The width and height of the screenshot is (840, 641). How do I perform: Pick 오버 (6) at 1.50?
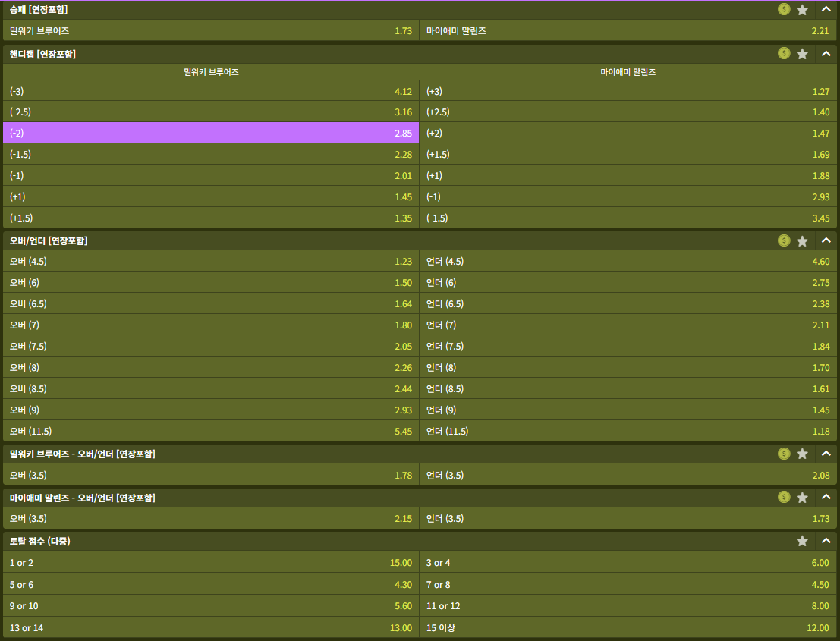pos(211,282)
